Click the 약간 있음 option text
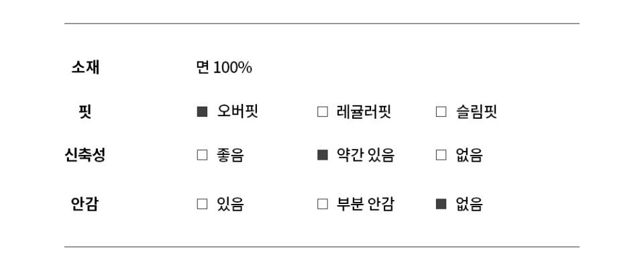The height and width of the screenshot is (273, 644). coord(366,156)
